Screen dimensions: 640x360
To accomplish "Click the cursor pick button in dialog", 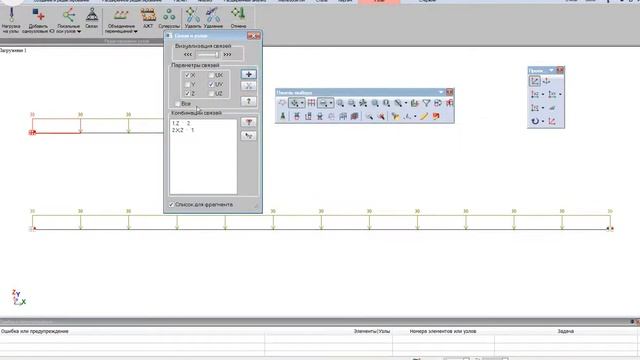I will [249, 136].
